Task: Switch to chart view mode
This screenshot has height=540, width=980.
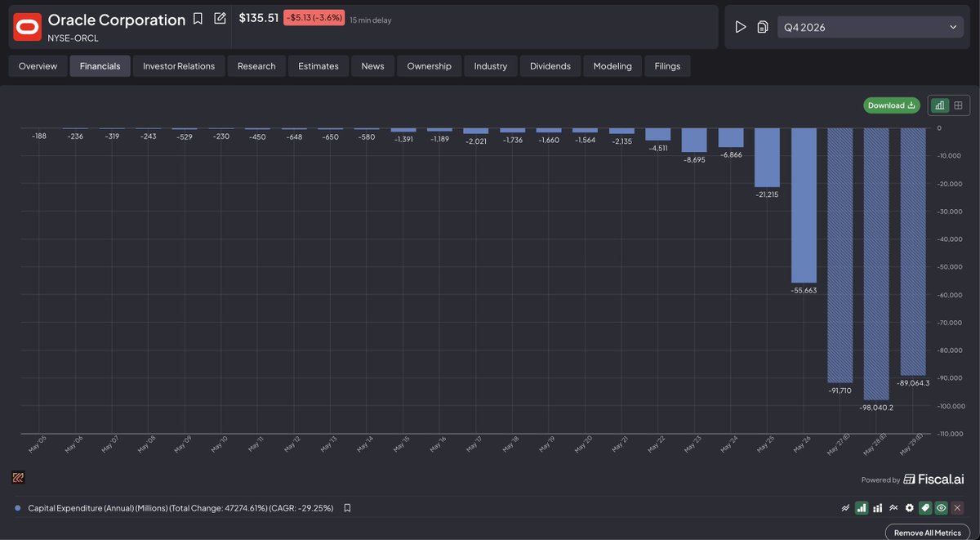Action: 939,105
